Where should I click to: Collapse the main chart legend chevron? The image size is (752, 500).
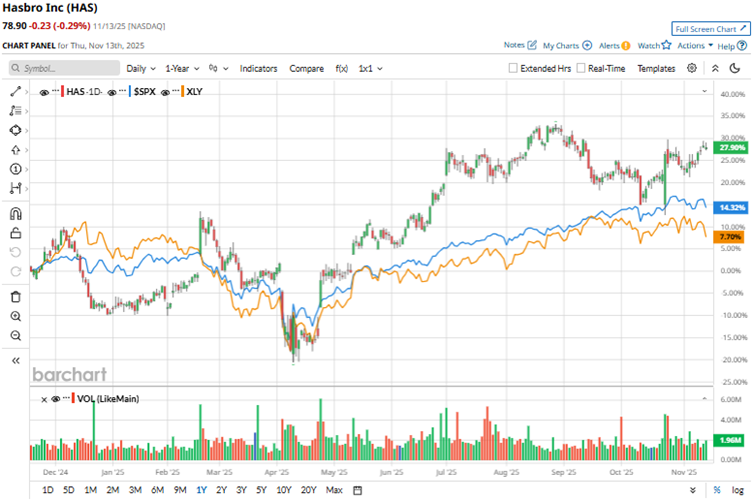point(705,91)
